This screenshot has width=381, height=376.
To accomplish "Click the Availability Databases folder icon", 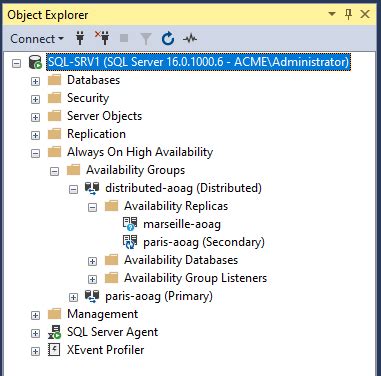I will [111, 260].
